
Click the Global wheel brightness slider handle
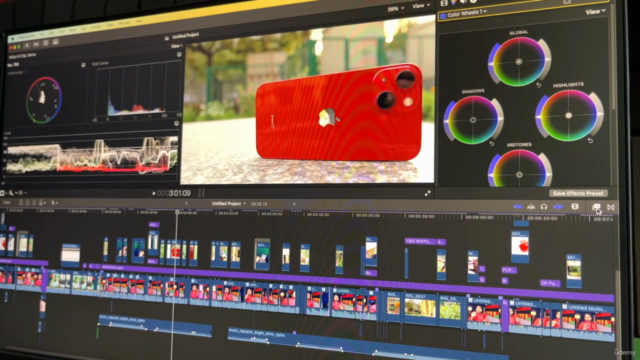548,59
